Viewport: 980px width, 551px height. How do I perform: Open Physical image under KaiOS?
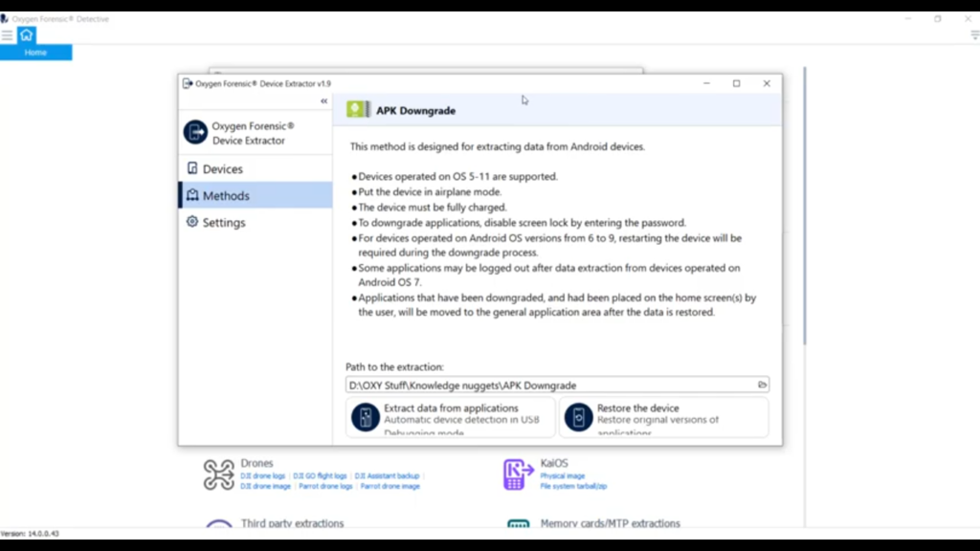(563, 475)
